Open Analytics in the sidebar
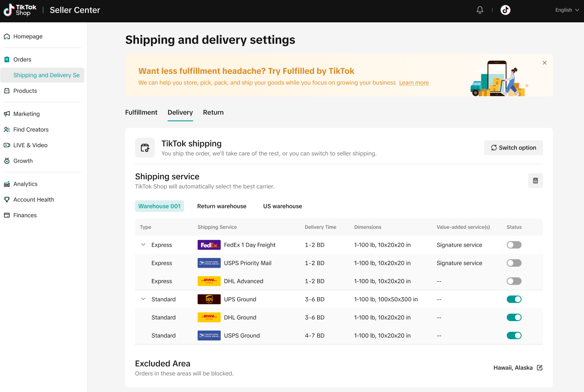 point(25,184)
